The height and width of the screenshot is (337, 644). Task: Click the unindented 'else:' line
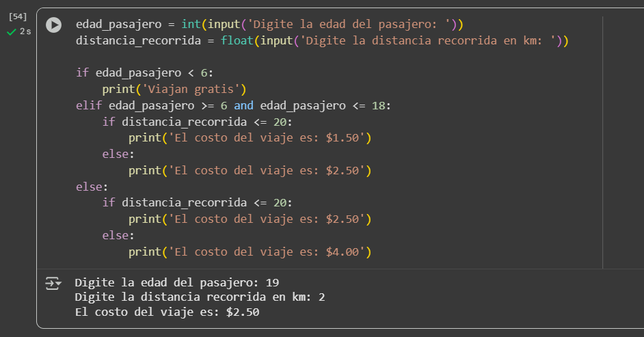92,187
